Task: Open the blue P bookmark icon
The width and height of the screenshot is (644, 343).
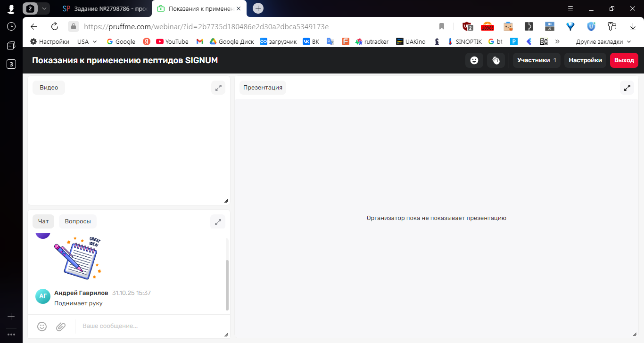Action: pyautogui.click(x=514, y=41)
